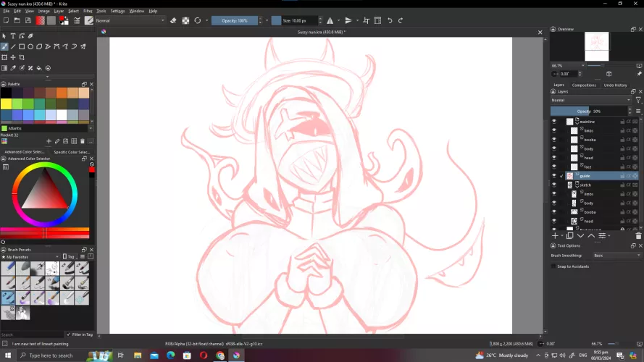
Task: Redo the last action
Action: [401, 20]
